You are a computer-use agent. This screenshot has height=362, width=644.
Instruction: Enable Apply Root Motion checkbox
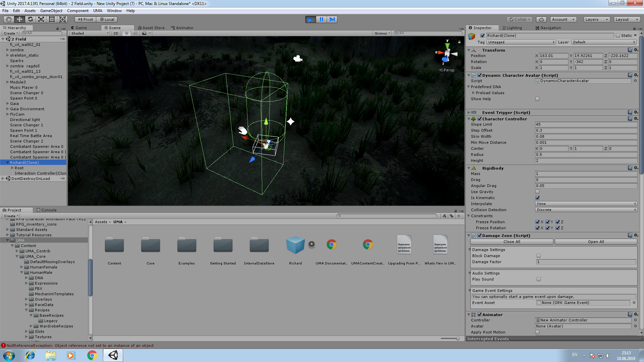537,332
